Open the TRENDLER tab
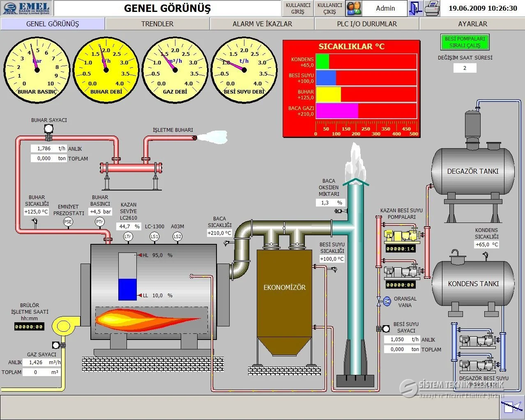This screenshot has height=420, width=525. [157, 24]
